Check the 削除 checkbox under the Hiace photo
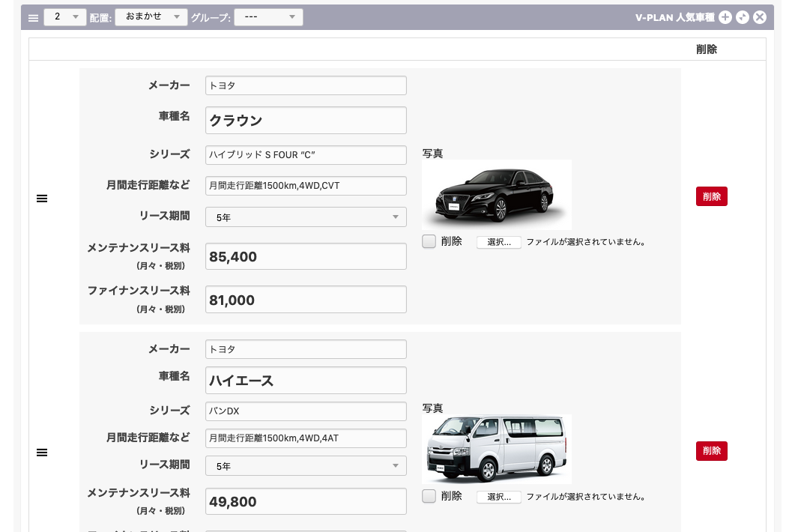The image size is (795, 532). pos(429,496)
